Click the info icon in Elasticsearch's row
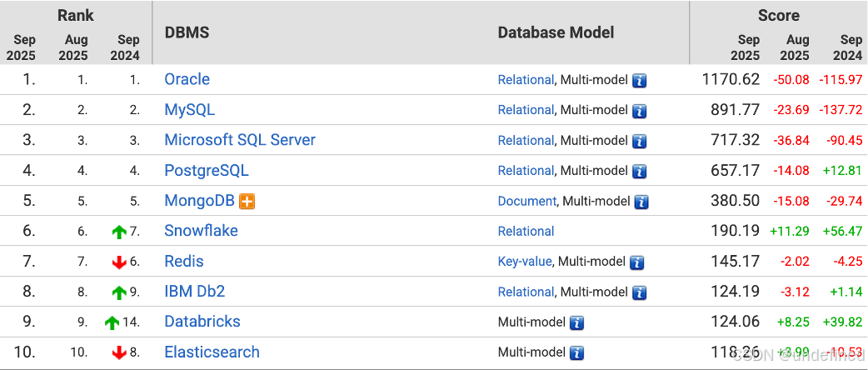This screenshot has height=370, width=868. pyautogui.click(x=576, y=353)
